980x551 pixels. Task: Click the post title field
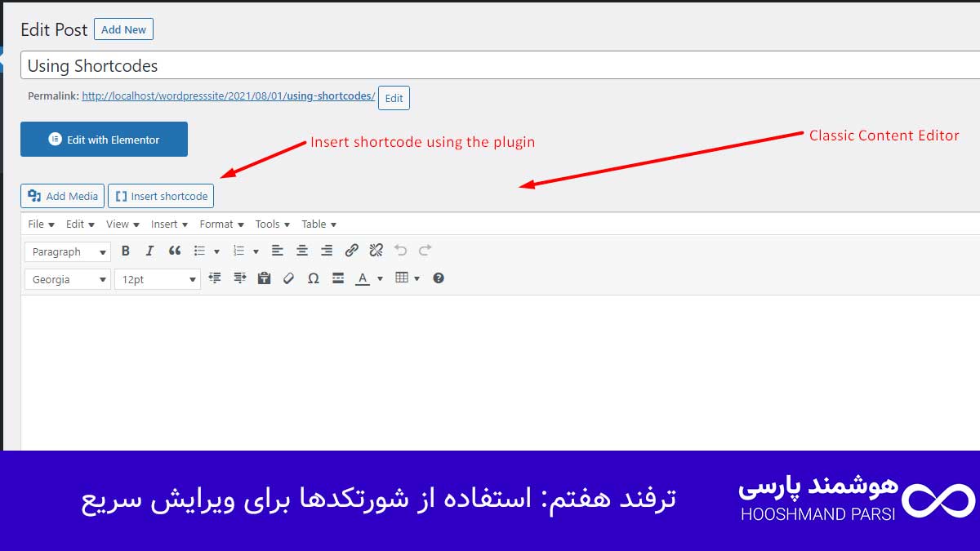point(500,65)
